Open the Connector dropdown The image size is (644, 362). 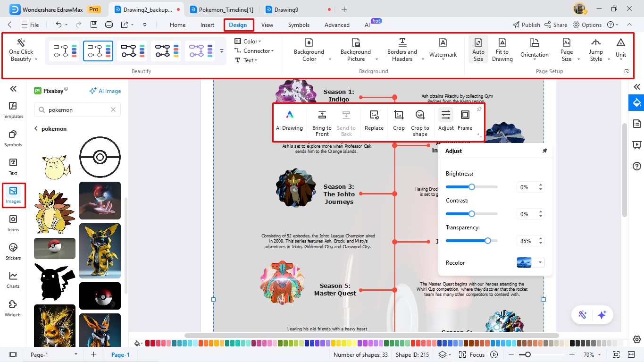(254, 51)
